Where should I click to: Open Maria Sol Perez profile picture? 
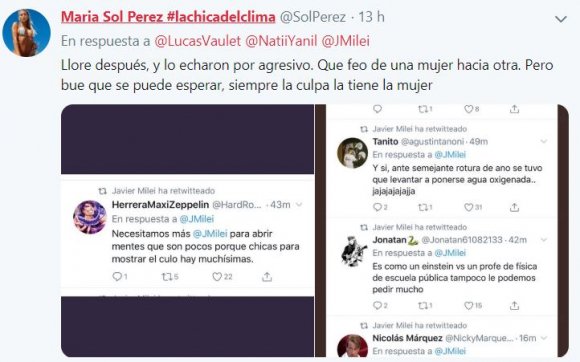[26, 33]
